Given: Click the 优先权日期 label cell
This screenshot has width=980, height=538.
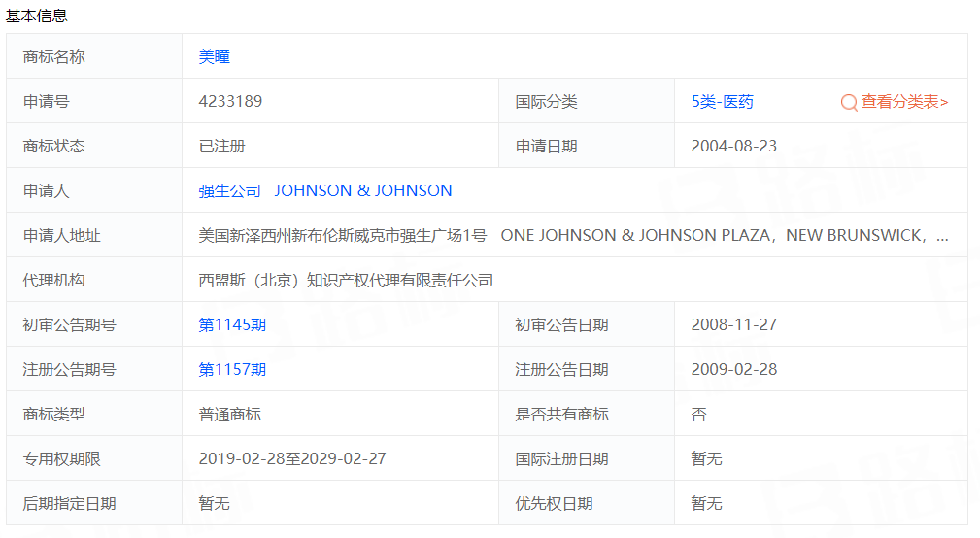Looking at the screenshot, I should pyautogui.click(x=587, y=504).
